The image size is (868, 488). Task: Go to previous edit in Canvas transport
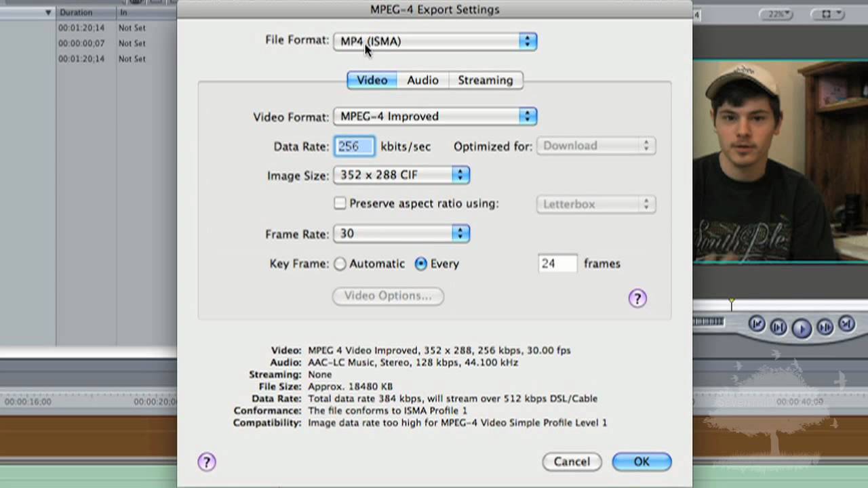tap(757, 325)
